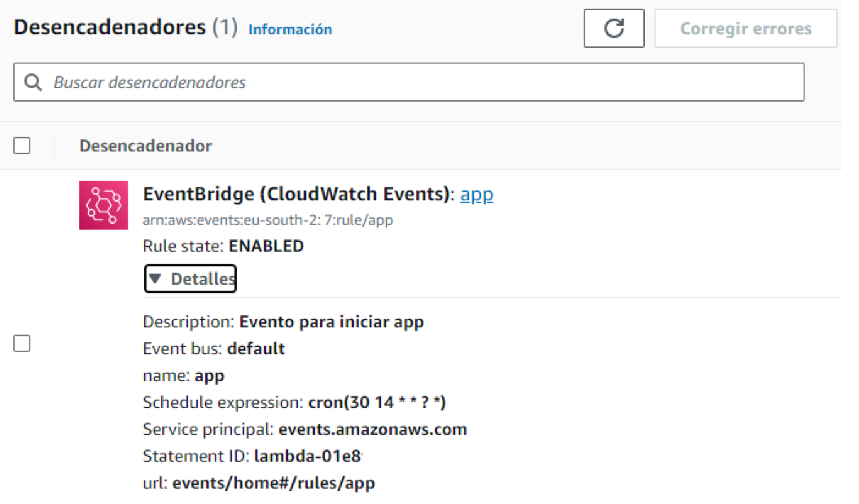The image size is (859, 504).
Task: Select the EventBridge trigger row checkbox
Action: (21, 343)
